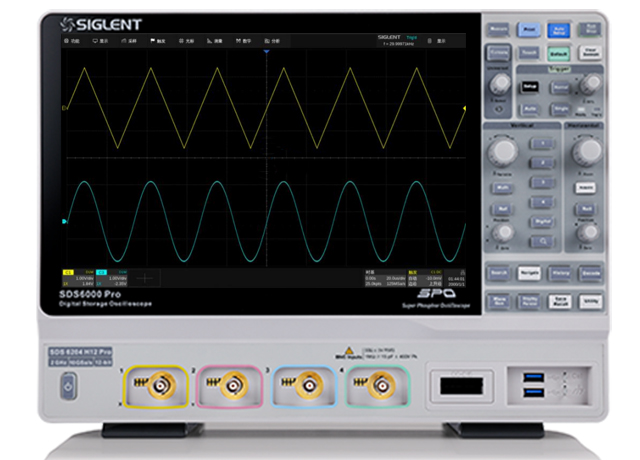Open the trigger descriptor box on screen
Screen dimensions: 640x460
425,278
